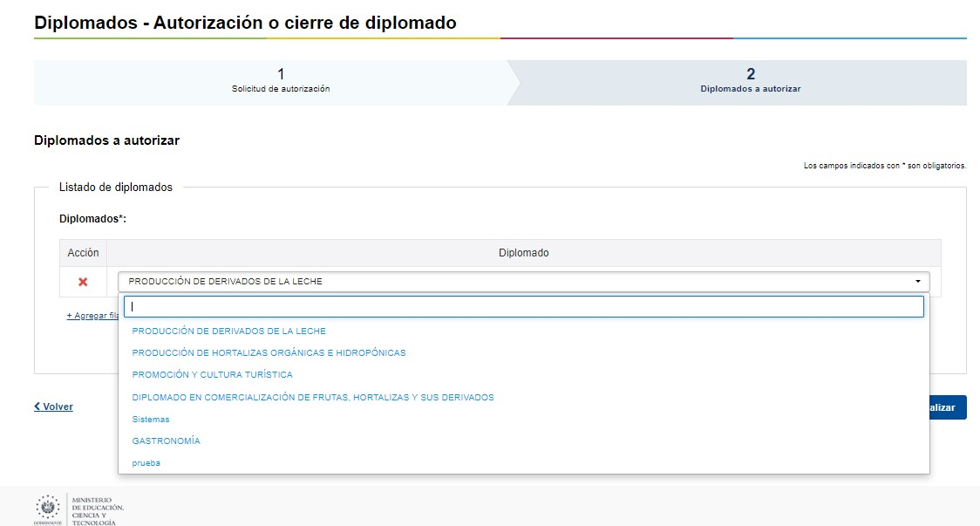
Task: Pick the prueba option
Action: pyautogui.click(x=146, y=463)
